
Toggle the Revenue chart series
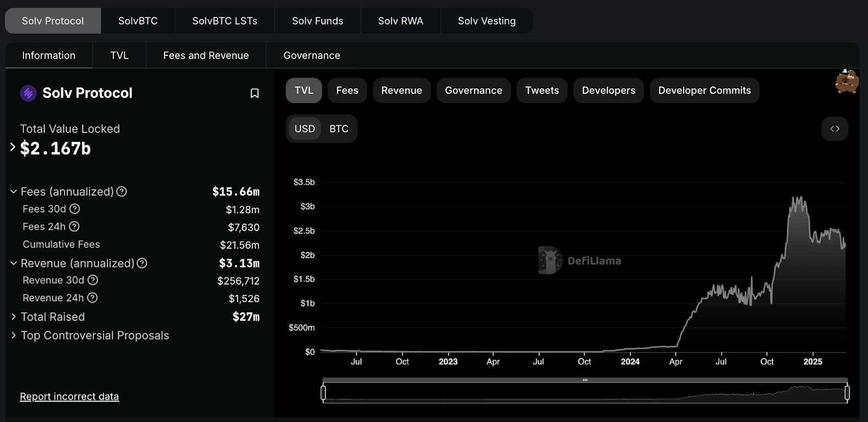tap(401, 91)
